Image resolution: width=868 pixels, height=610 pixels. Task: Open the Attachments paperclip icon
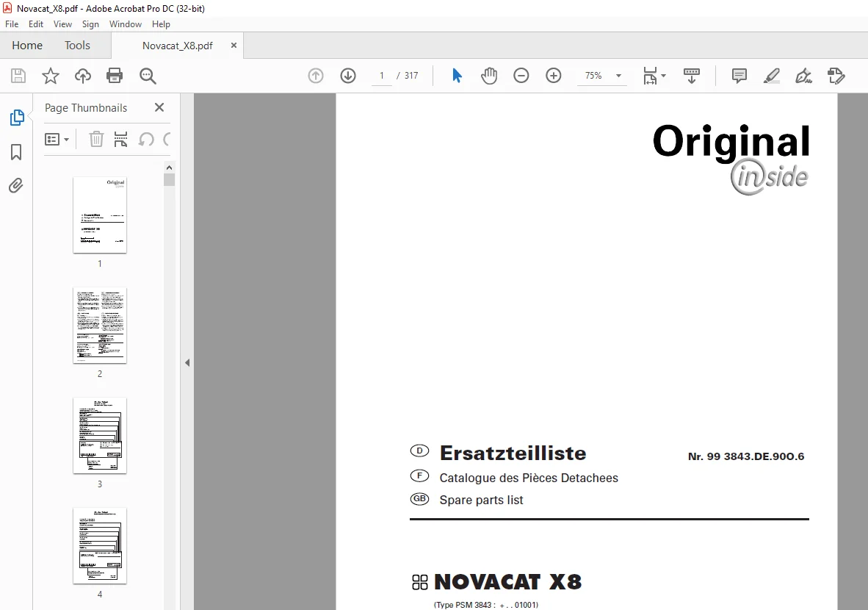(x=16, y=186)
